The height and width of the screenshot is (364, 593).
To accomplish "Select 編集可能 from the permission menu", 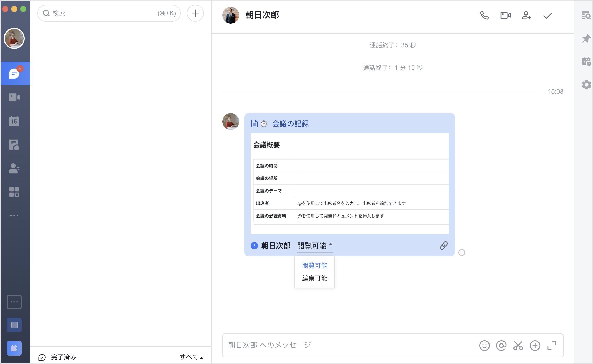I will coord(314,278).
